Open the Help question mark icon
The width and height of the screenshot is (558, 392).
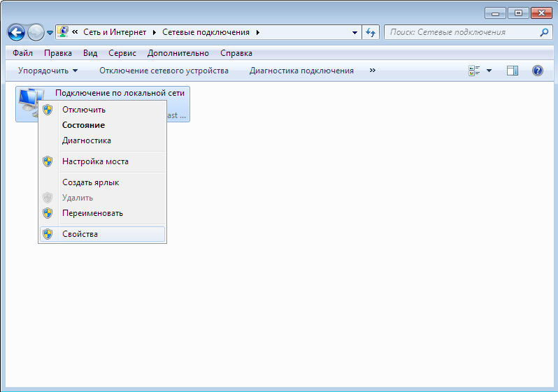[x=537, y=71]
